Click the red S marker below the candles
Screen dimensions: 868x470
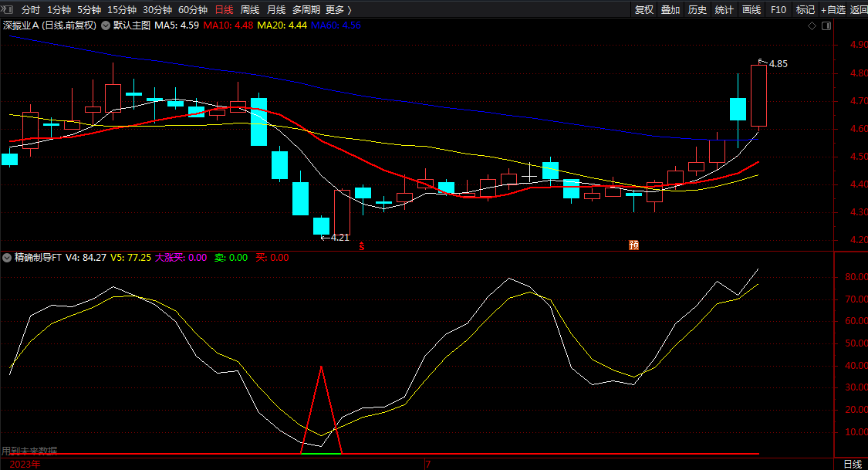[x=362, y=246]
